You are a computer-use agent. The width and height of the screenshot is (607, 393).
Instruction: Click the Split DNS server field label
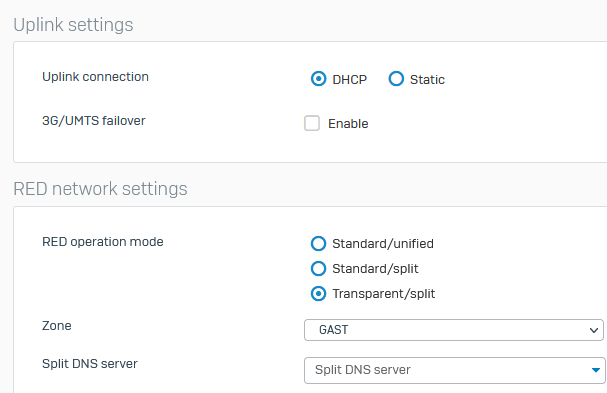tap(90, 364)
